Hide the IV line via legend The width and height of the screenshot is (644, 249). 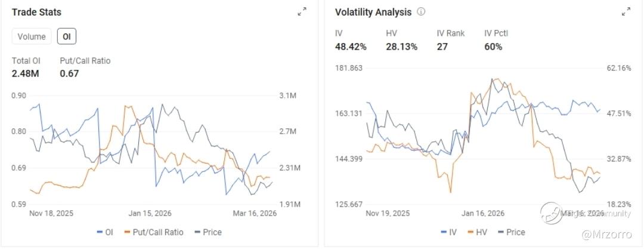click(x=448, y=232)
